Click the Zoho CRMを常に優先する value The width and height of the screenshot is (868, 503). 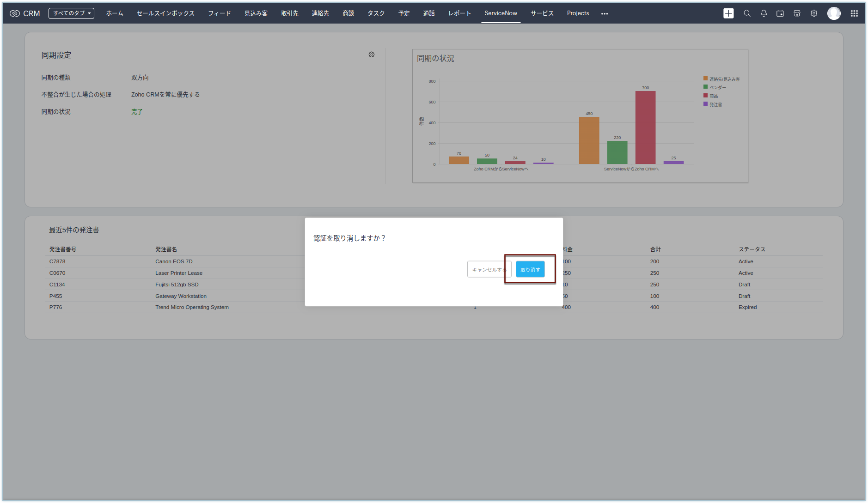pos(165,95)
